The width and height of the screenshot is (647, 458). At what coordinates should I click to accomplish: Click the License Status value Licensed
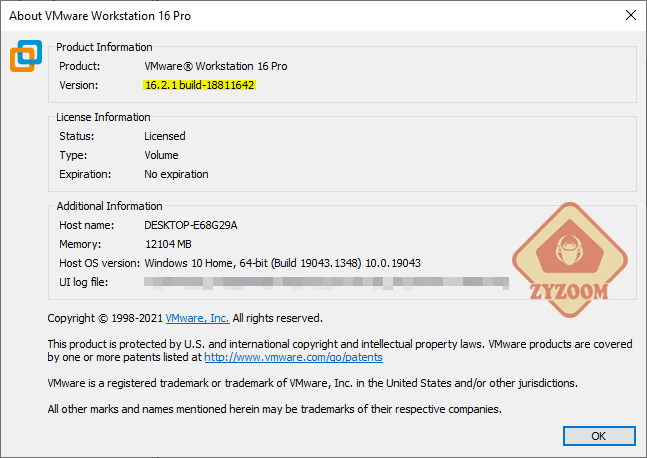(x=165, y=136)
